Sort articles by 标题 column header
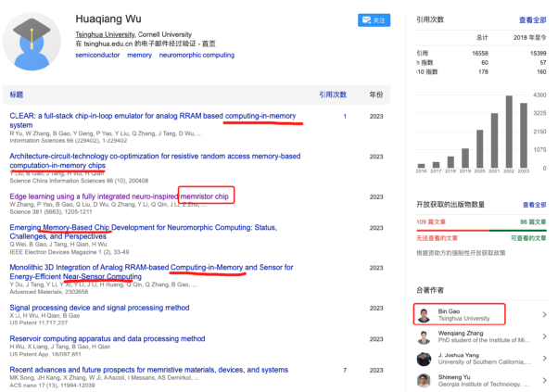 coord(17,95)
